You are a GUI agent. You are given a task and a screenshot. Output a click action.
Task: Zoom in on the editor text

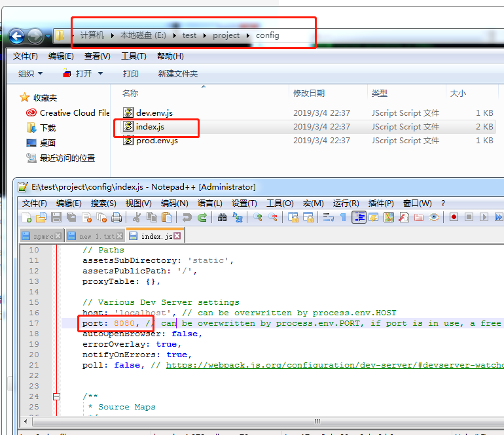click(258, 217)
